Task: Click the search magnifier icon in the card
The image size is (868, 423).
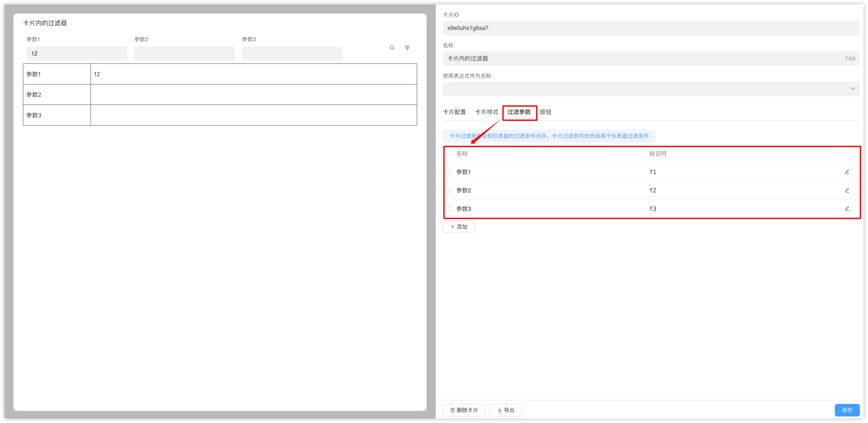Action: coord(392,48)
